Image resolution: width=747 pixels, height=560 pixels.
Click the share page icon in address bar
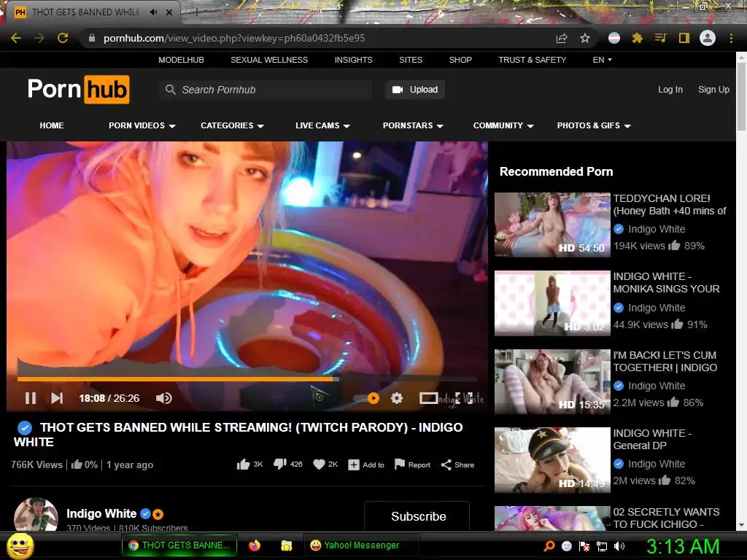click(562, 38)
